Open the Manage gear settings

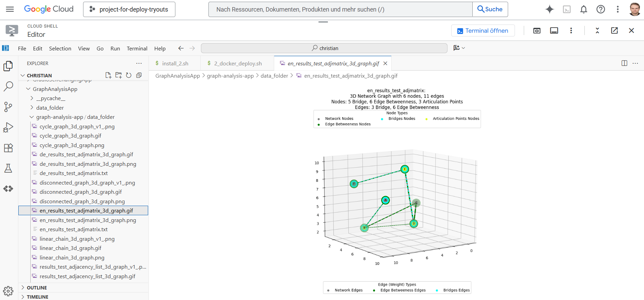8,291
